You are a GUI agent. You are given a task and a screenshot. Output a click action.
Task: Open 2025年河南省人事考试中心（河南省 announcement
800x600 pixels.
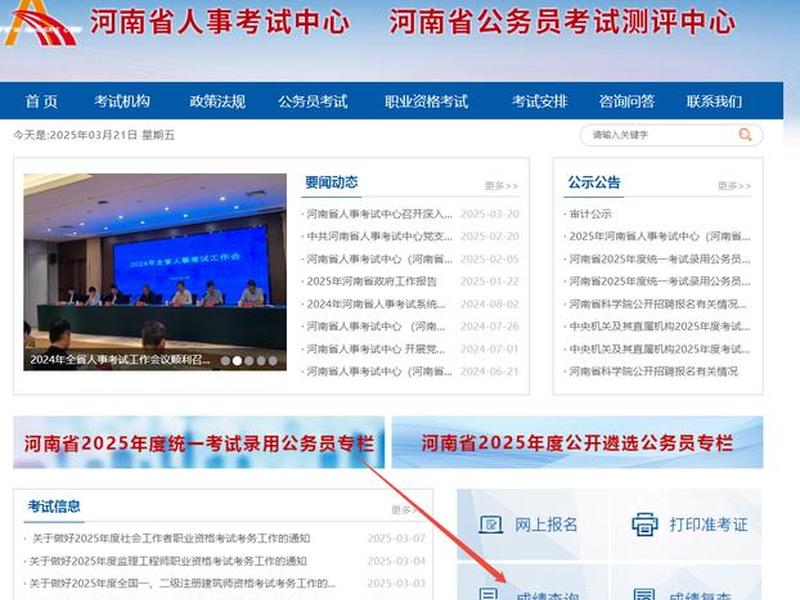click(x=660, y=236)
